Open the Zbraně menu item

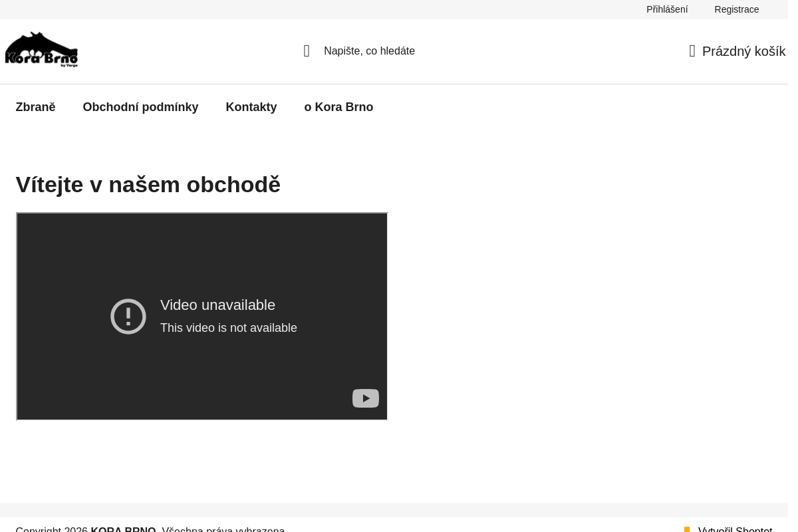[35, 107]
